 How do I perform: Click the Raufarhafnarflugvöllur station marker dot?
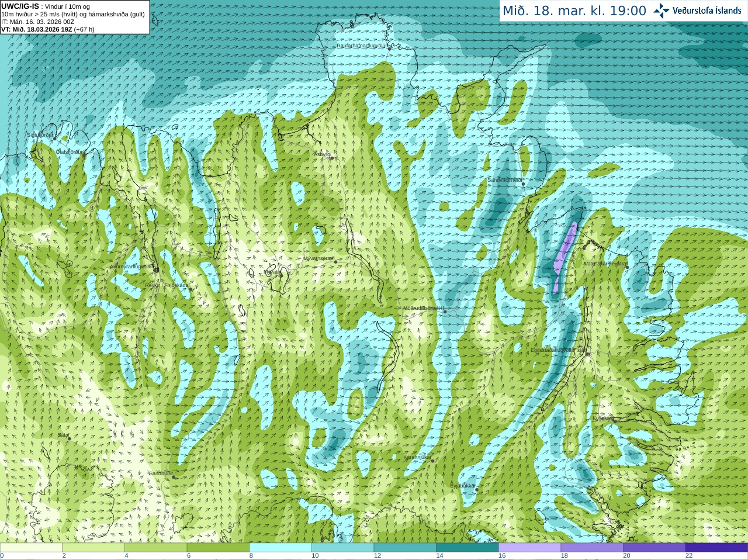pyautogui.click(x=390, y=49)
